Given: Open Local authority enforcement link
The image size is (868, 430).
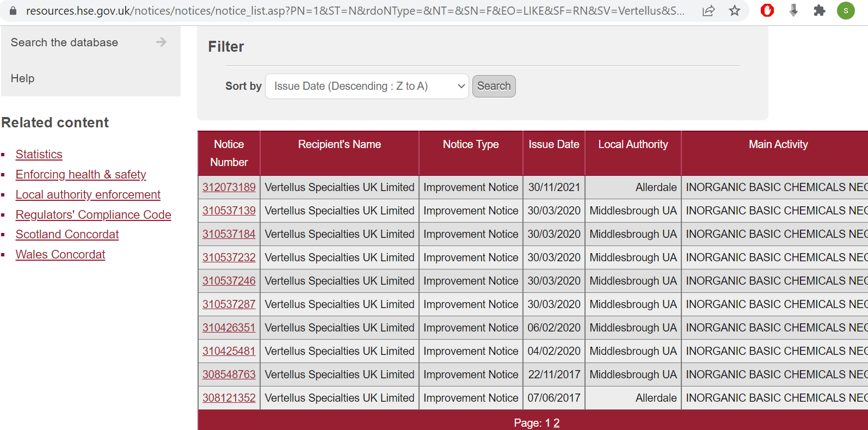Looking at the screenshot, I should tap(88, 195).
